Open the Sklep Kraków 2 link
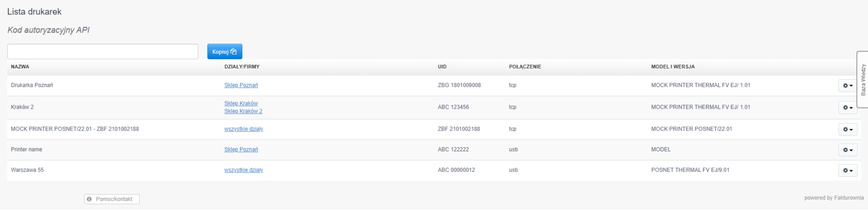The height and width of the screenshot is (221, 868). coord(243,111)
